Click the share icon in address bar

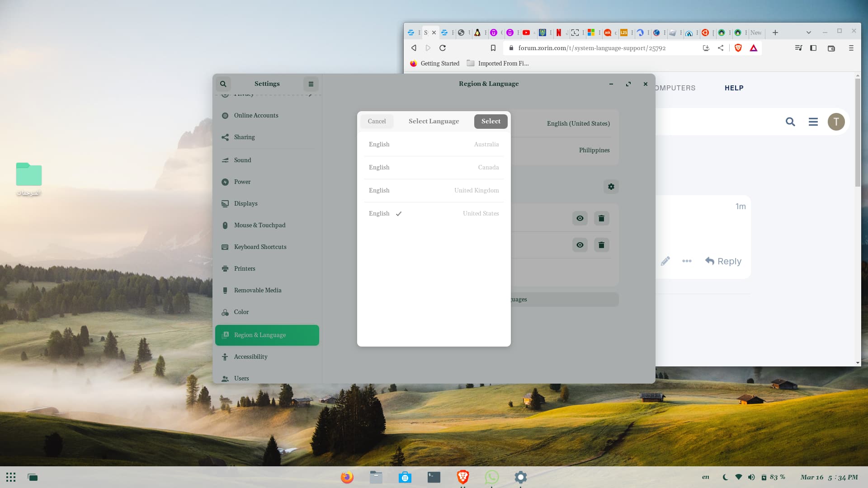[721, 48]
